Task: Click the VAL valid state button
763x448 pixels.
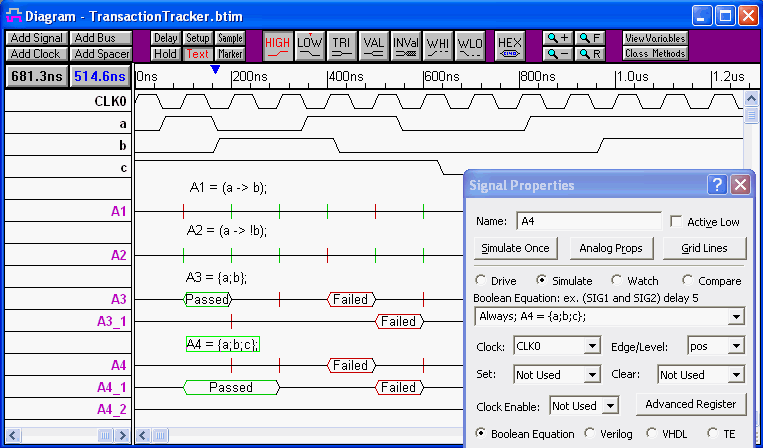Action: [374, 46]
